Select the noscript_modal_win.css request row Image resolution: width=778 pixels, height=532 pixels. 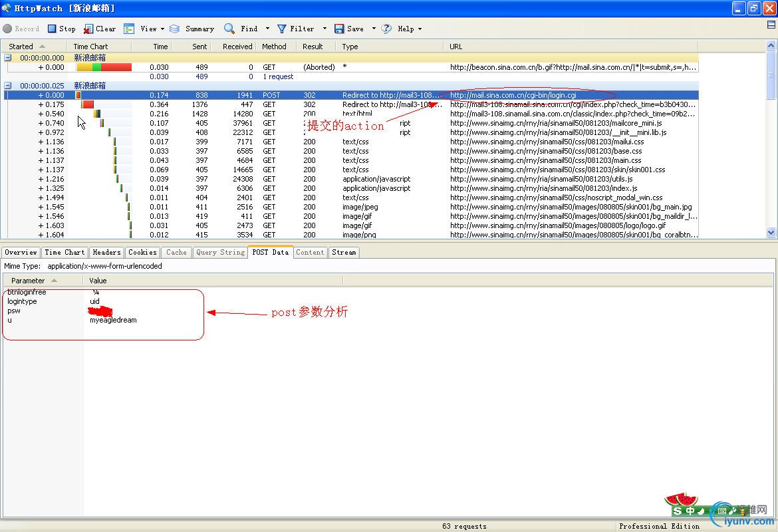pos(351,198)
